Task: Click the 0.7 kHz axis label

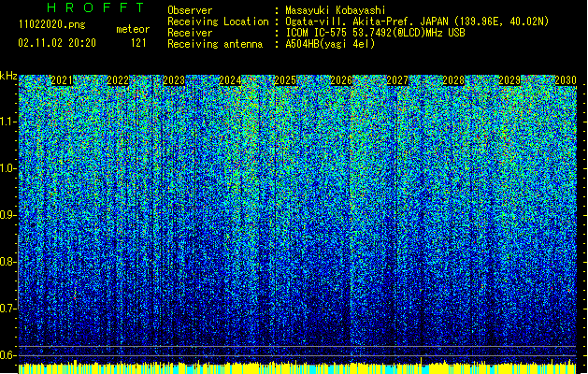Action: [x=8, y=309]
